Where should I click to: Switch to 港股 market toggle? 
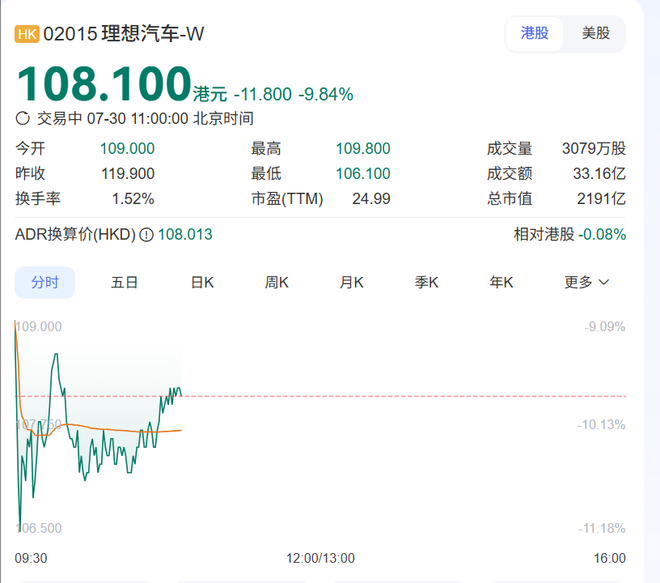tap(534, 33)
